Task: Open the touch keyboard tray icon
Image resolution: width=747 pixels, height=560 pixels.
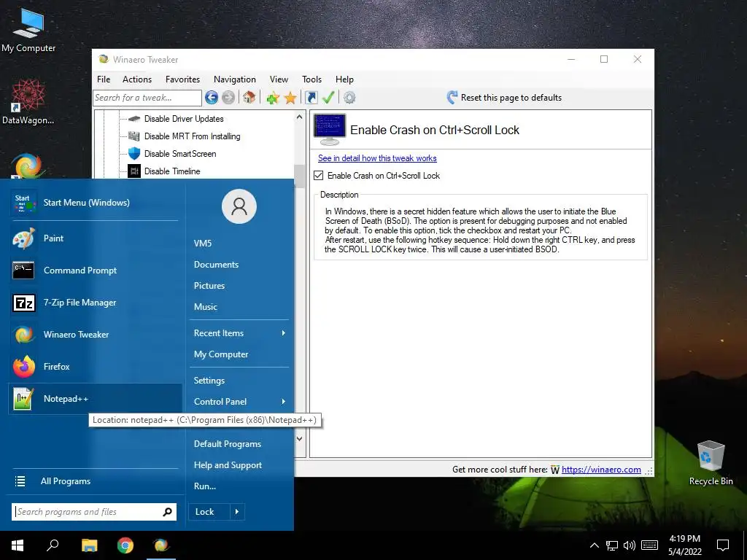Action: click(x=649, y=545)
